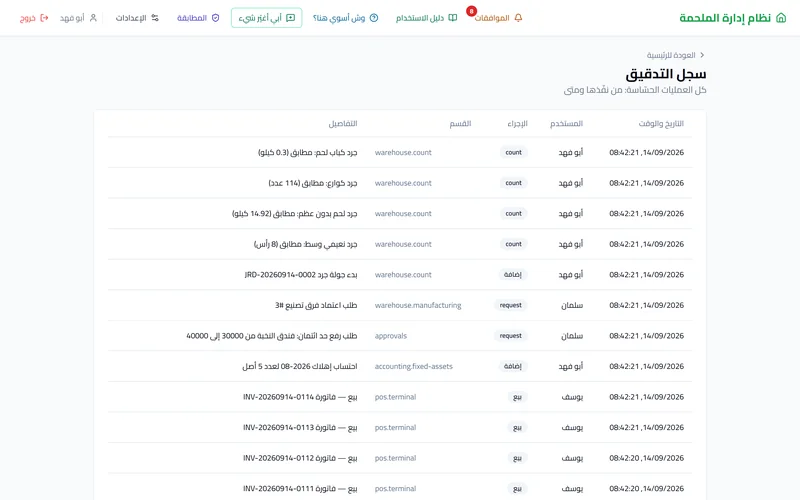Viewport: 800px width, 500px height.
Task: Click the red 8 notifications badge
Action: click(x=471, y=11)
